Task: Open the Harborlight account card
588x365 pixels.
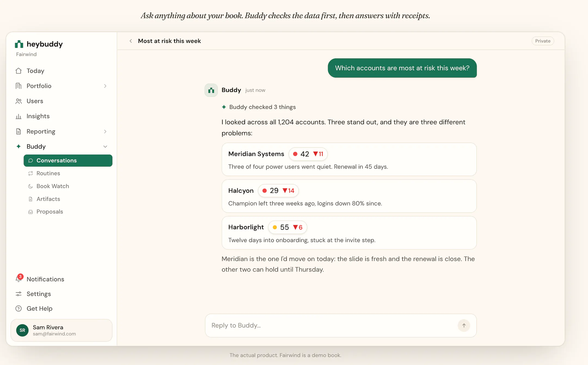Action: tap(349, 233)
